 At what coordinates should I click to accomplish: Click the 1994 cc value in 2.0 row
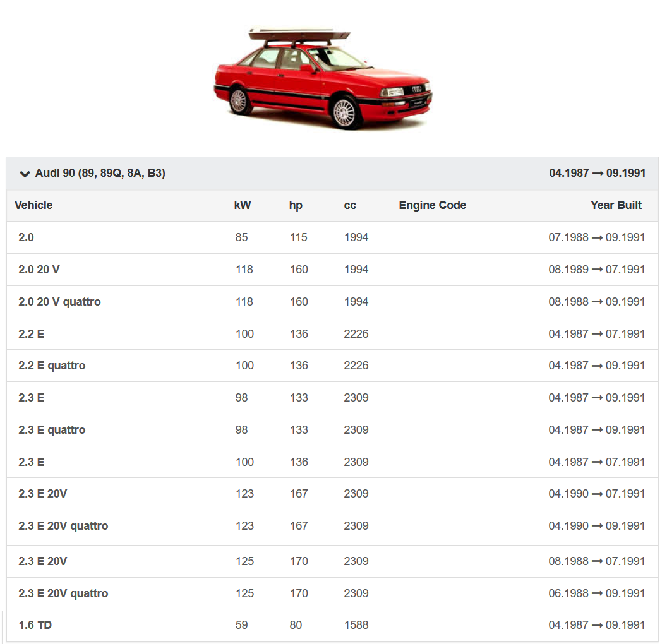pyautogui.click(x=356, y=237)
